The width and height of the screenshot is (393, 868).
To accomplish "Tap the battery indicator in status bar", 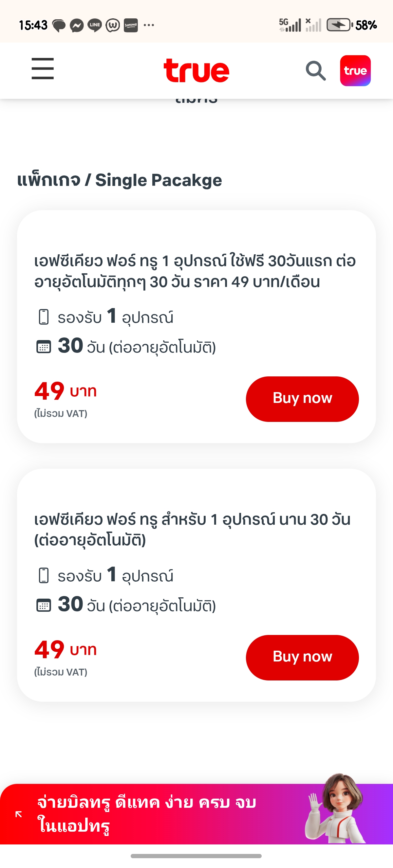I will 339,25.
